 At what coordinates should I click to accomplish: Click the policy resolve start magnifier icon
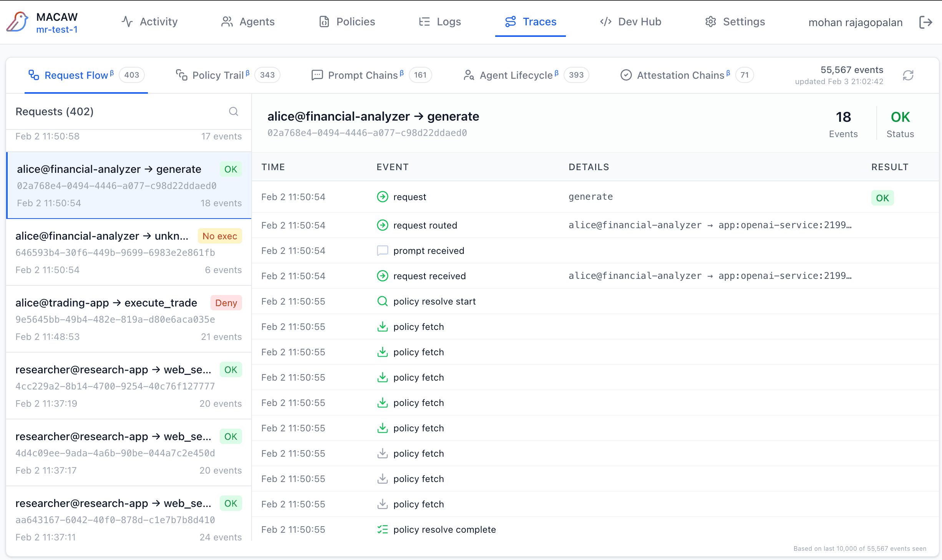coord(382,301)
